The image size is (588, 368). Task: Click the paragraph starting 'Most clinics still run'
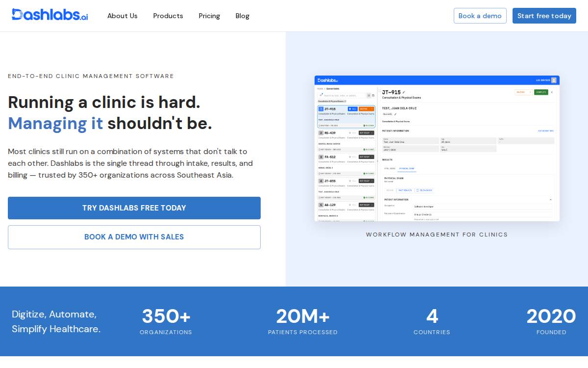130,163
